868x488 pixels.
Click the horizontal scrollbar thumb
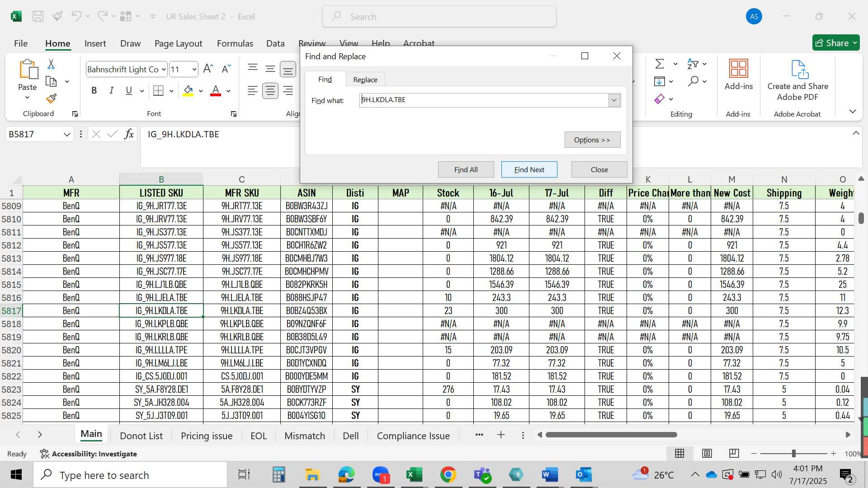(611, 435)
